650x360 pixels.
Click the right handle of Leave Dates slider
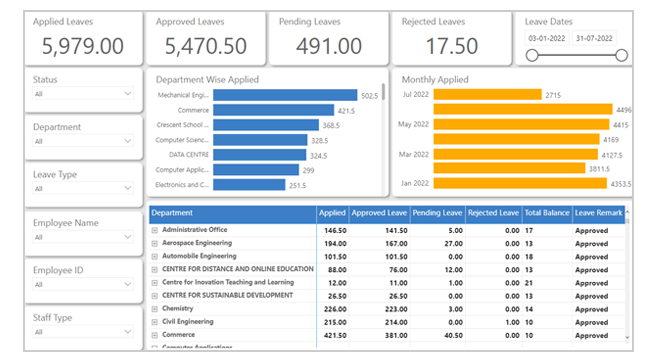coord(621,55)
